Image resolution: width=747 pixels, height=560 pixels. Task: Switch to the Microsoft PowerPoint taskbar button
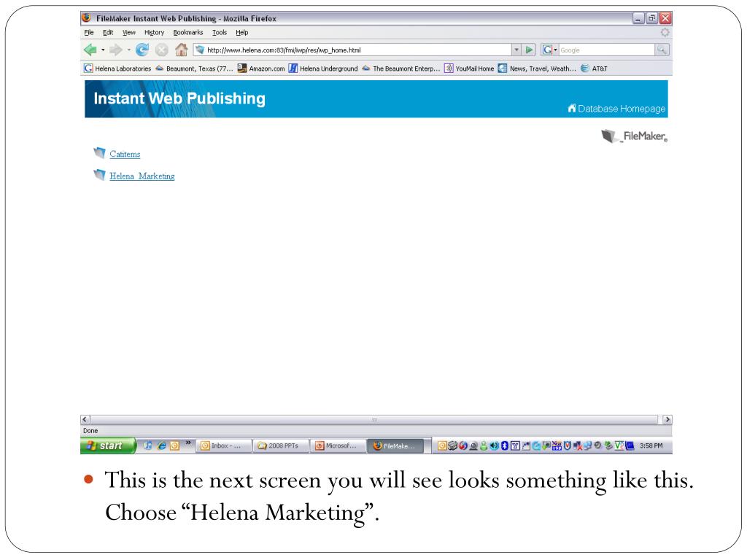click(338, 446)
